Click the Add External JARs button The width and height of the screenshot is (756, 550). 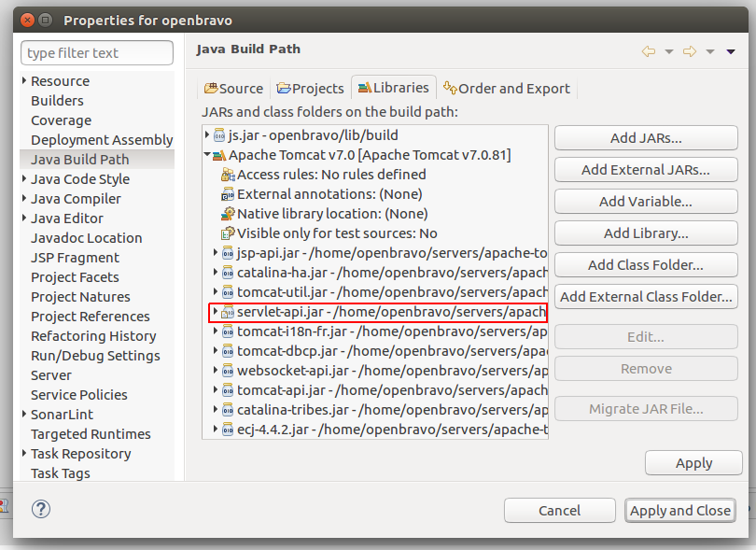[x=645, y=170]
